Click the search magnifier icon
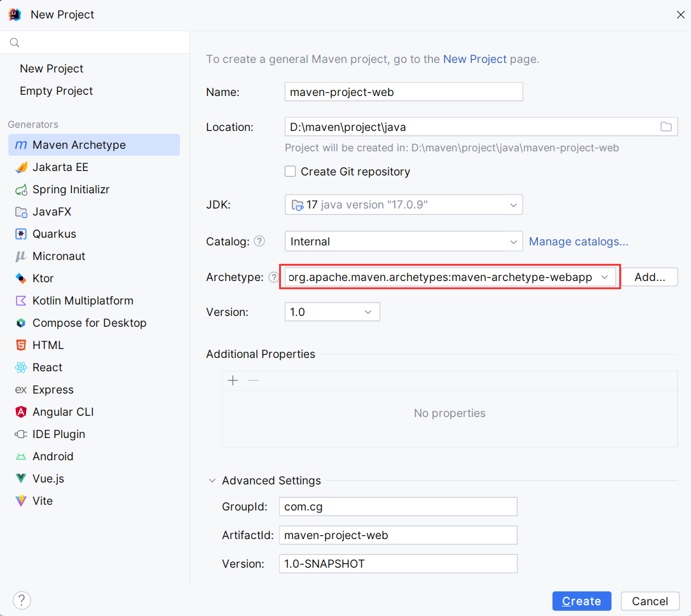The image size is (691, 616). point(15,43)
